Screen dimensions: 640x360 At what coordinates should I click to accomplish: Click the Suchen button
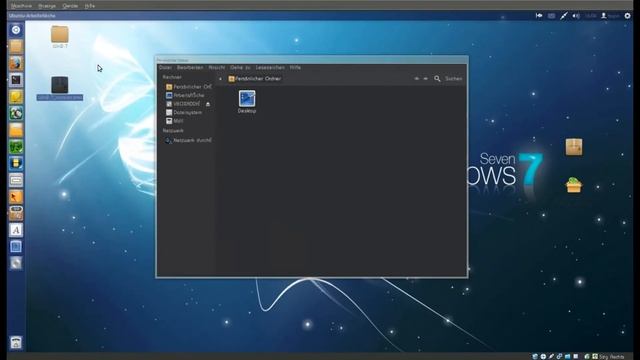pos(453,78)
